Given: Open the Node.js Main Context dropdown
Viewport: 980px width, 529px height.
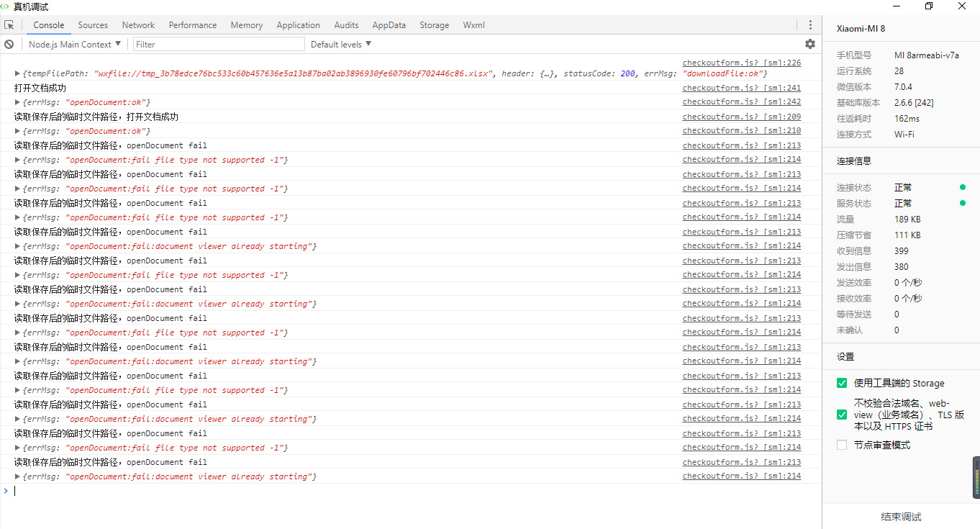Looking at the screenshot, I should click(x=75, y=44).
